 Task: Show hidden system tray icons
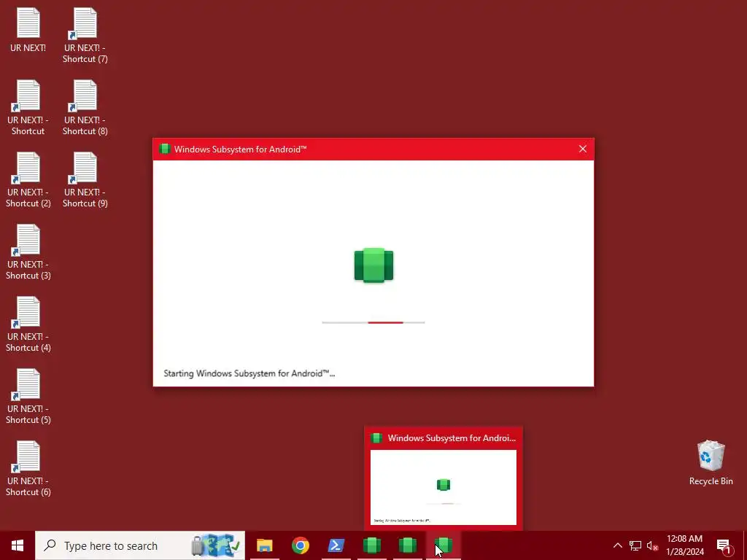click(617, 545)
